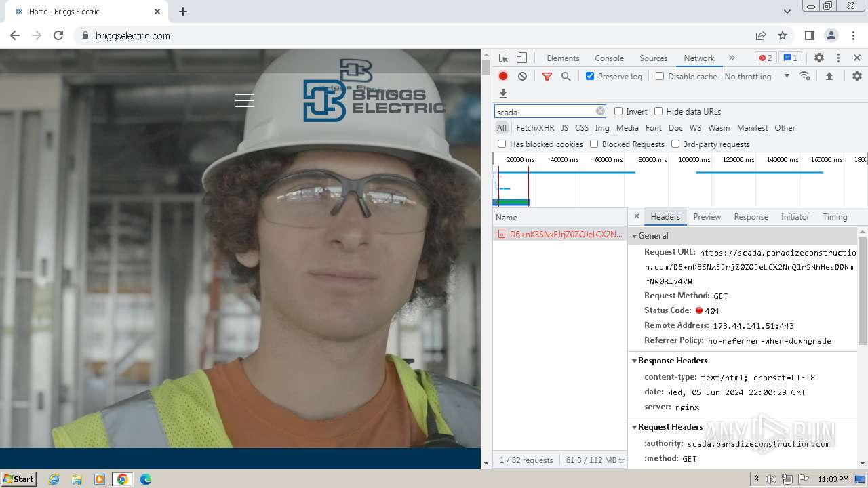This screenshot has height=488, width=868.
Task: Open network conditions wifi icon
Action: click(x=805, y=76)
